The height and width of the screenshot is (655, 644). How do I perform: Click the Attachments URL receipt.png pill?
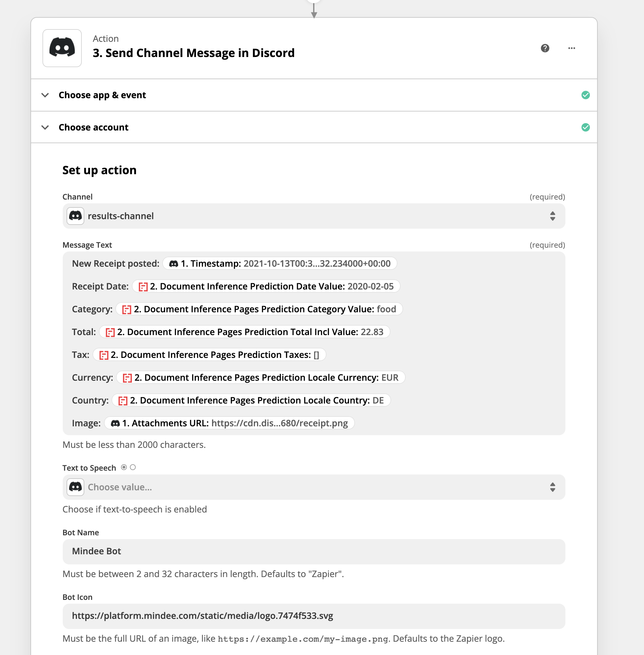click(x=229, y=423)
